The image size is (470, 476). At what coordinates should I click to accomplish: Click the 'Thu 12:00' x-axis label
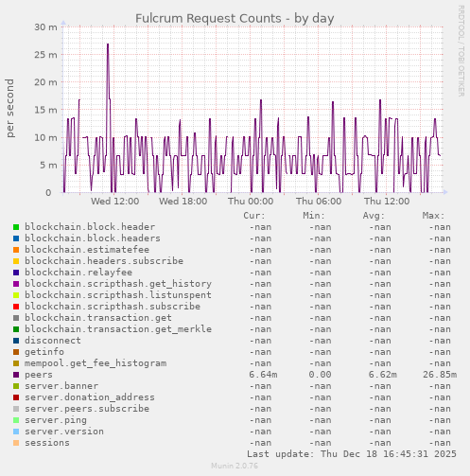(x=387, y=201)
